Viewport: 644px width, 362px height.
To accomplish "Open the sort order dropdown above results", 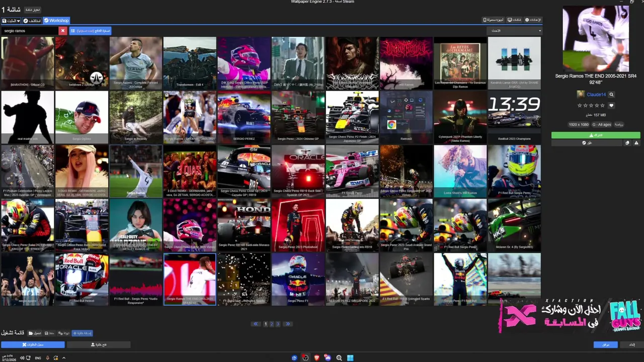I will click(x=514, y=31).
